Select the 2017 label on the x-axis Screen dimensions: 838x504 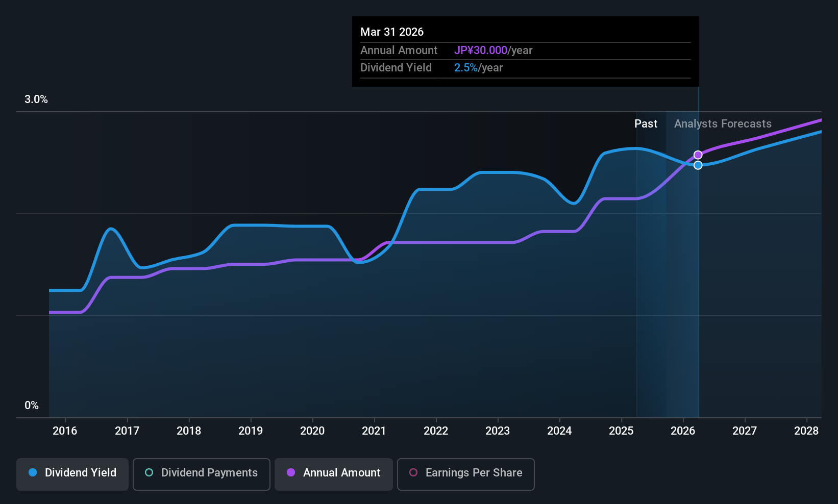coord(127,431)
